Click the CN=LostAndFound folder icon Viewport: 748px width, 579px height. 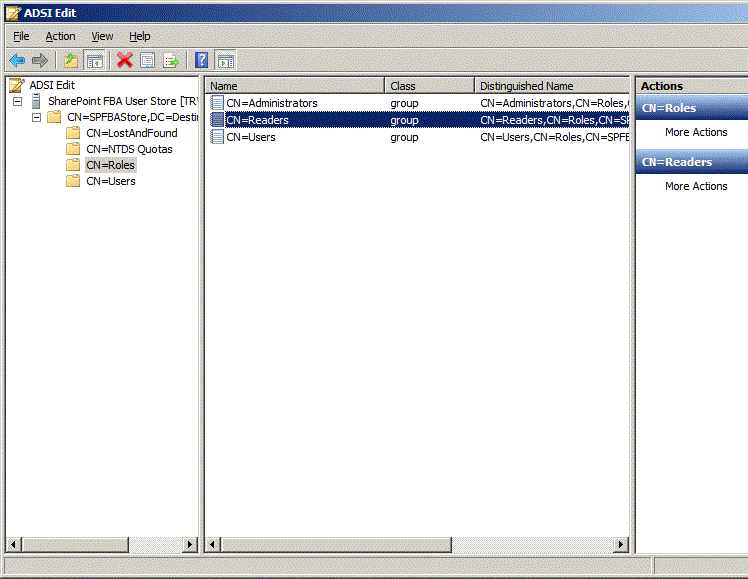coord(73,133)
